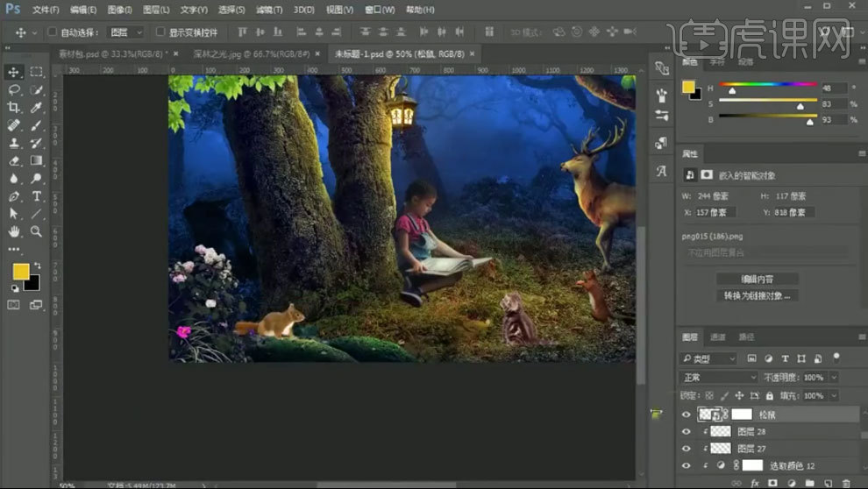Select the 松鼠 layer mask thumbnail

pos(742,415)
